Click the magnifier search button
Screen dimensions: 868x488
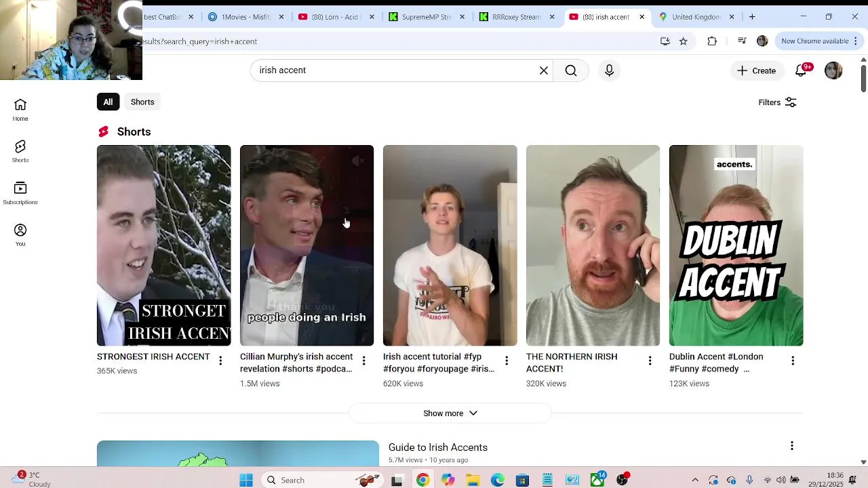(571, 70)
